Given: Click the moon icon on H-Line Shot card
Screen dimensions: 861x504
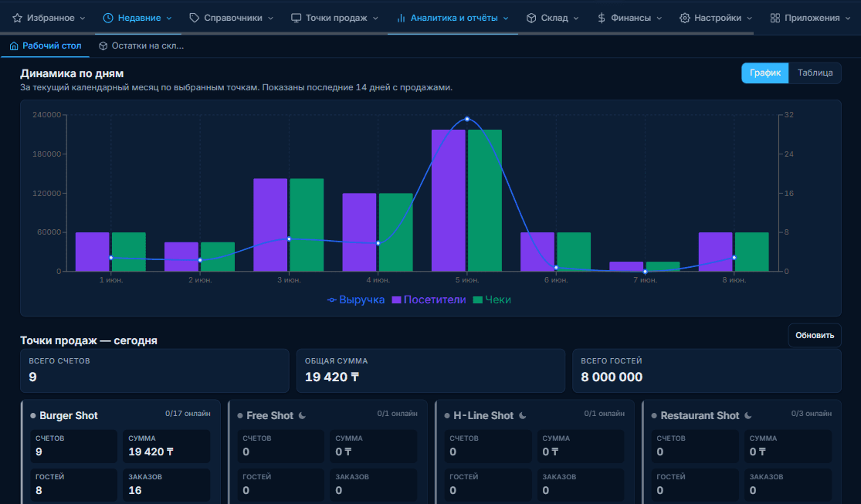Looking at the screenshot, I should (523, 415).
